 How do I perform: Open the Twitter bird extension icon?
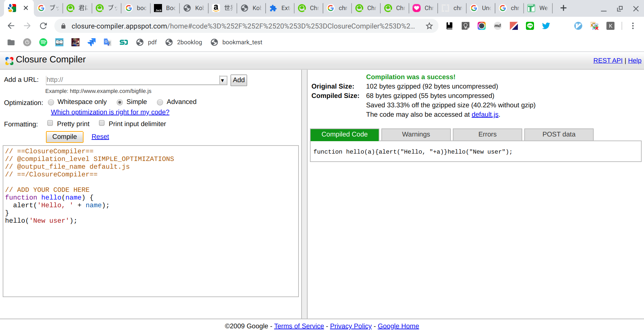[546, 26]
